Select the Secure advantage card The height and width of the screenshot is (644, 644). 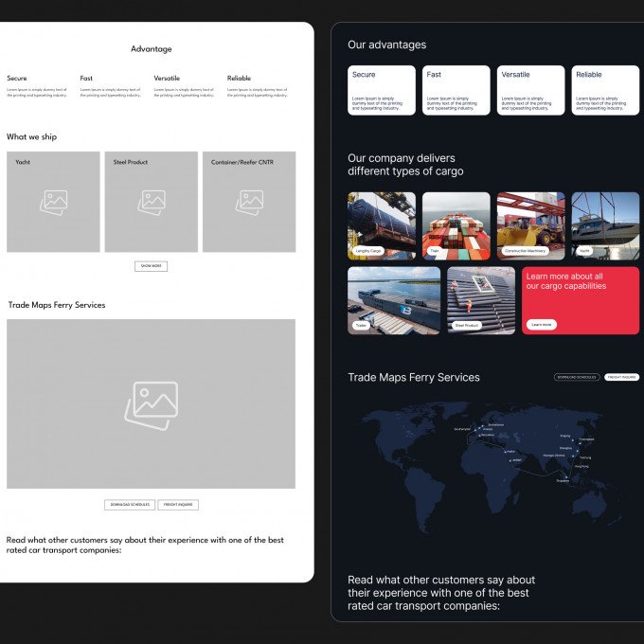[x=382, y=90]
